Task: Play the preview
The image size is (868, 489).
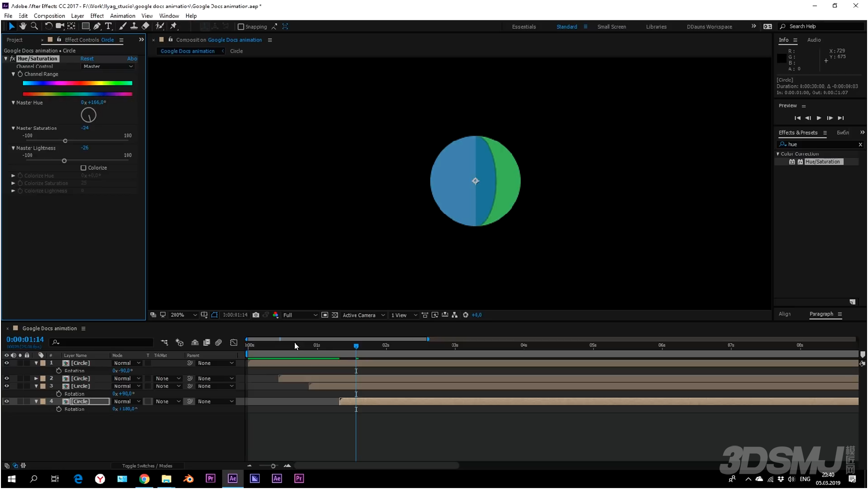Action: click(819, 118)
